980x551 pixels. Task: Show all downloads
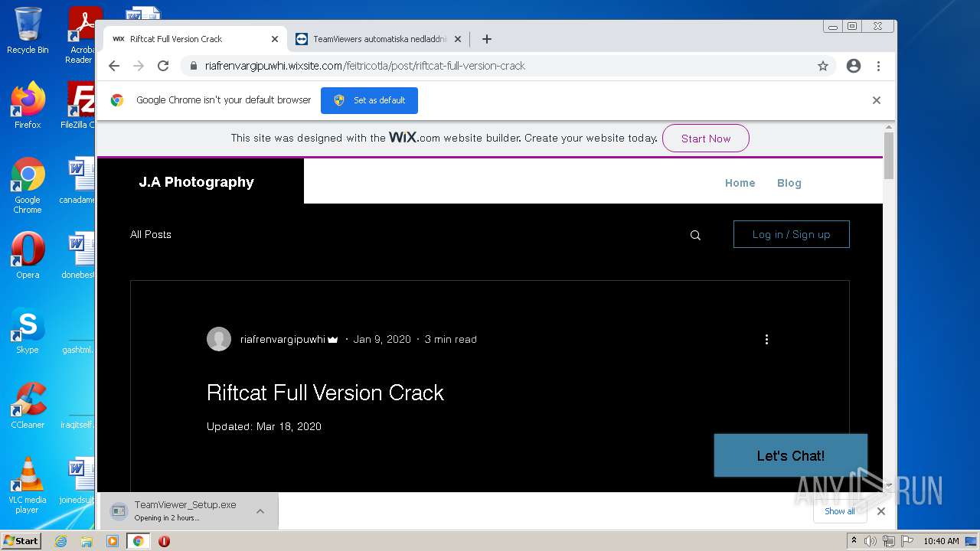840,511
